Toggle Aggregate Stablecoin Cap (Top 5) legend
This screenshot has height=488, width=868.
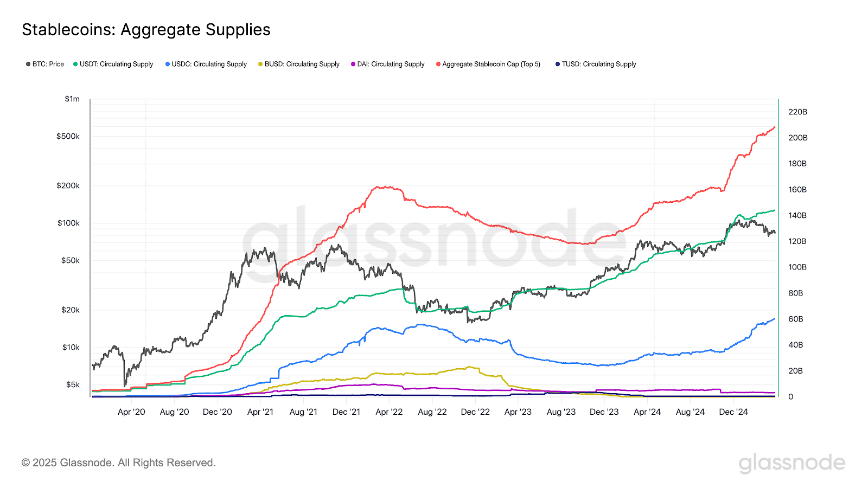pyautogui.click(x=488, y=64)
